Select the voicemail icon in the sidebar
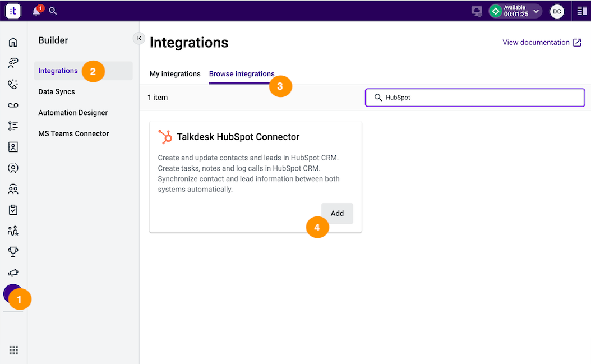 [x=13, y=105]
